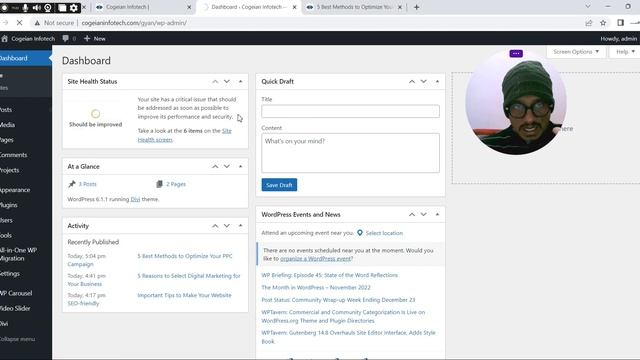Move Quick Draft widget down

tap(424, 82)
